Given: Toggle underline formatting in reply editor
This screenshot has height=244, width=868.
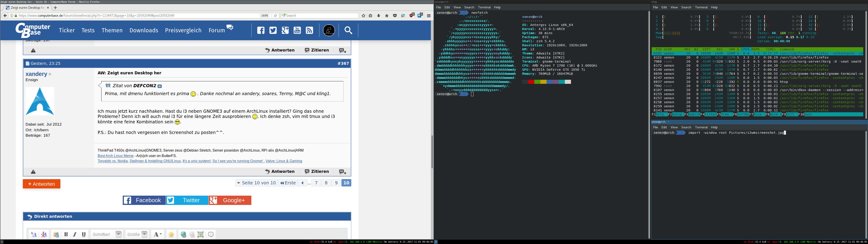Looking at the screenshot, I should [x=84, y=235].
